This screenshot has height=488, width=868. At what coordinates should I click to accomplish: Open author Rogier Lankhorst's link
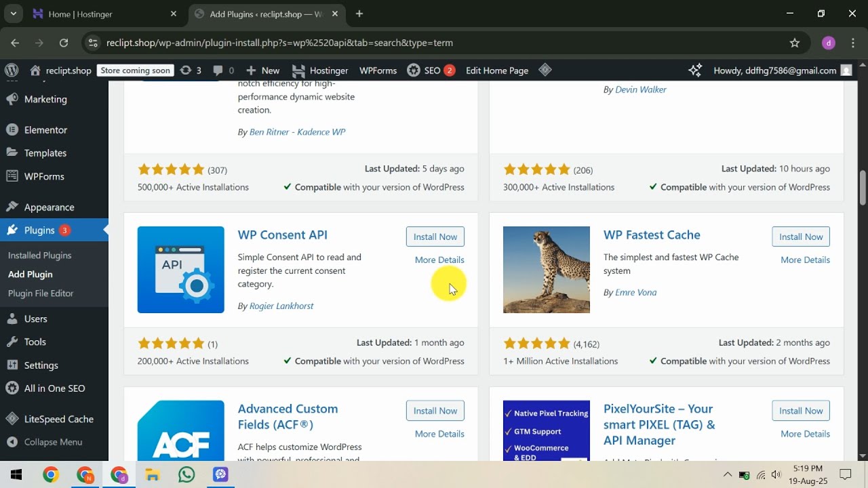281,306
